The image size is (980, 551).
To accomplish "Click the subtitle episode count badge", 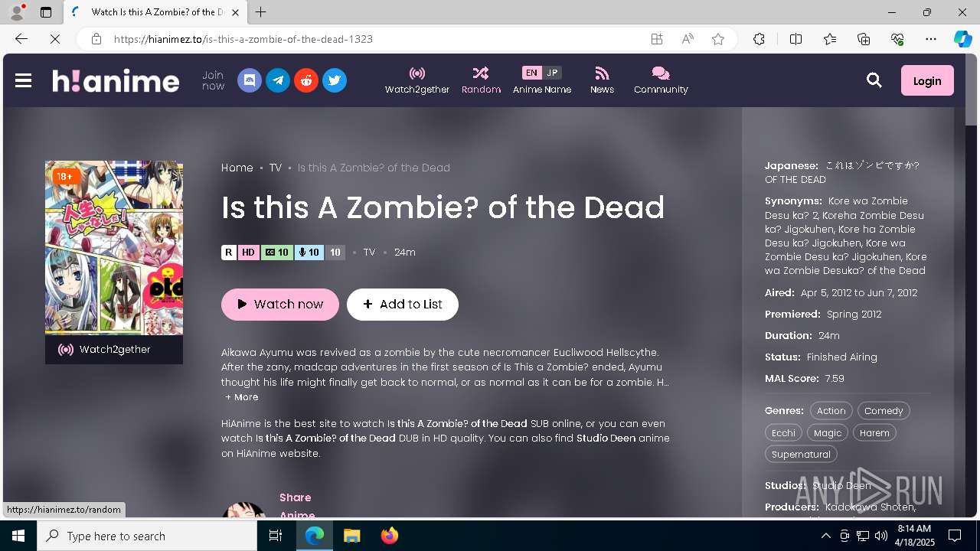I will 277,253.
